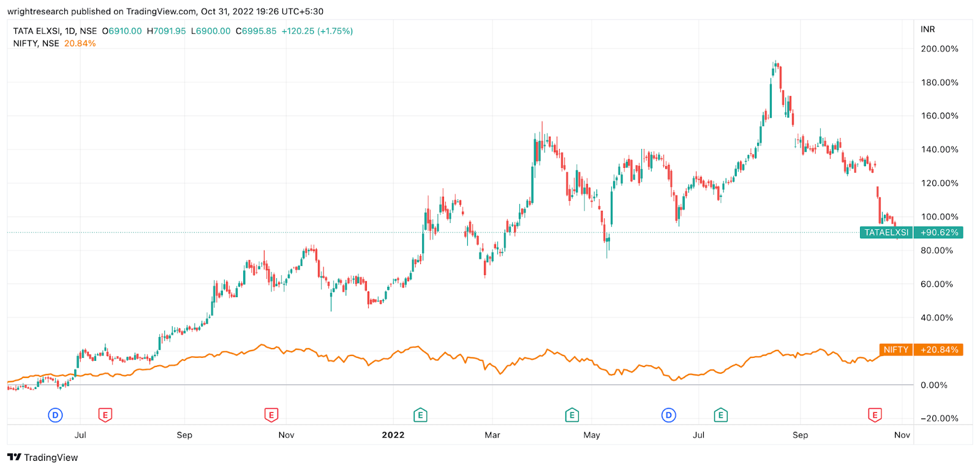Click the 80.00% axis label
The height and width of the screenshot is (470, 980).
tap(937, 251)
